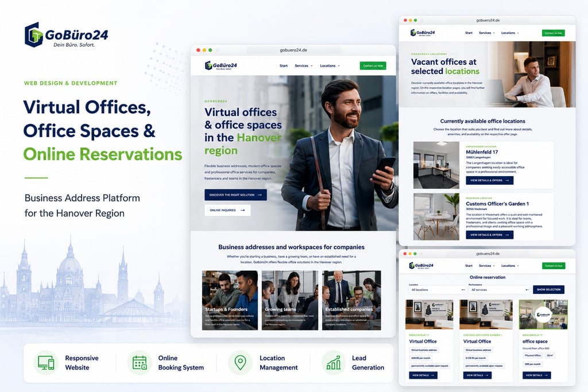Click 'Business addresses and workspaces for companies' heading
This screenshot has width=588, height=392.
pyautogui.click(x=291, y=247)
